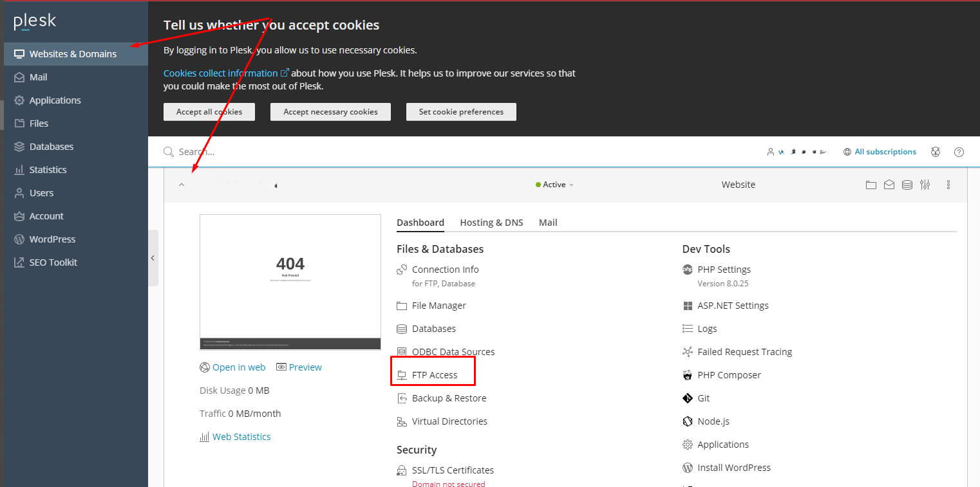
Task: Open the help question mark icon
Action: pyautogui.click(x=959, y=152)
